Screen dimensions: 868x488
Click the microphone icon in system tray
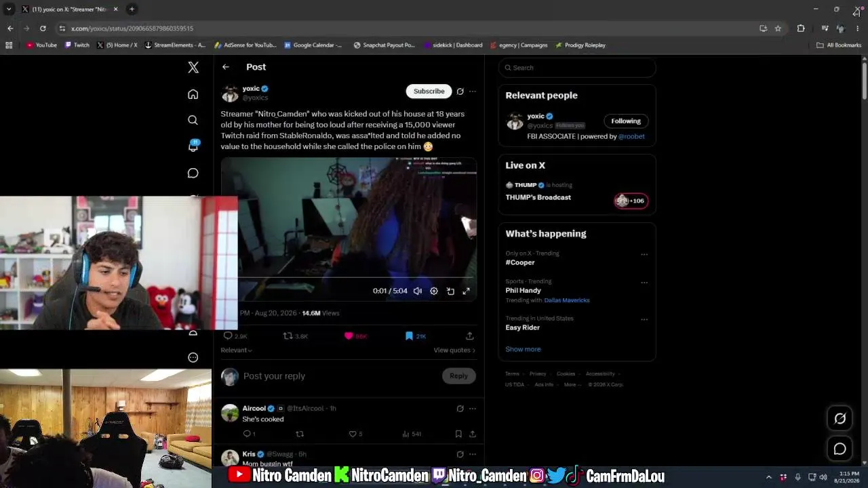click(797, 477)
